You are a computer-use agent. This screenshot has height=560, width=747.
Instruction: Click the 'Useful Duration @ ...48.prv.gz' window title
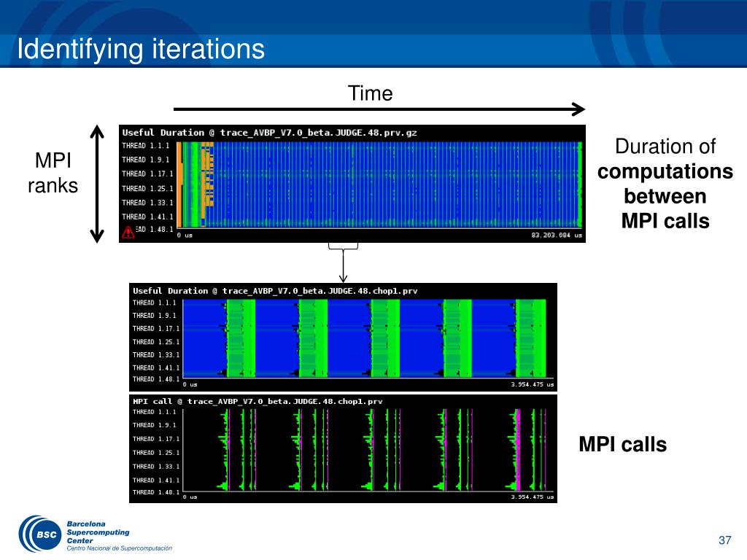[270, 133]
